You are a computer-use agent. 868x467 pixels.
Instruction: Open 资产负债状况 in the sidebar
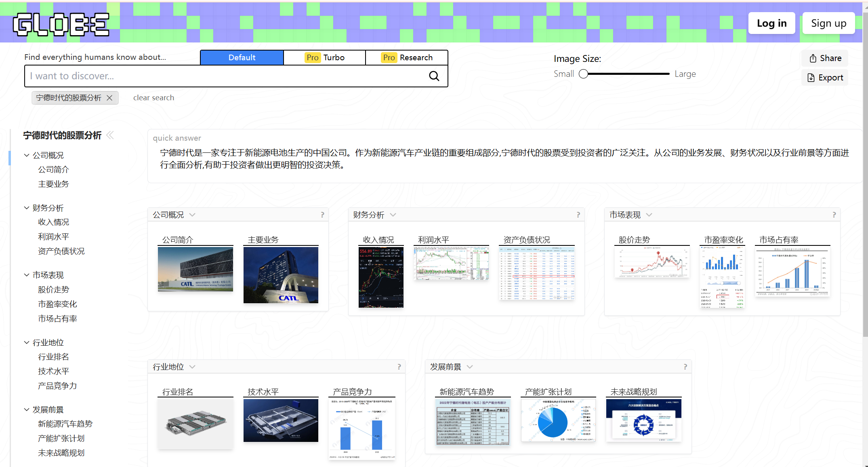(x=61, y=251)
